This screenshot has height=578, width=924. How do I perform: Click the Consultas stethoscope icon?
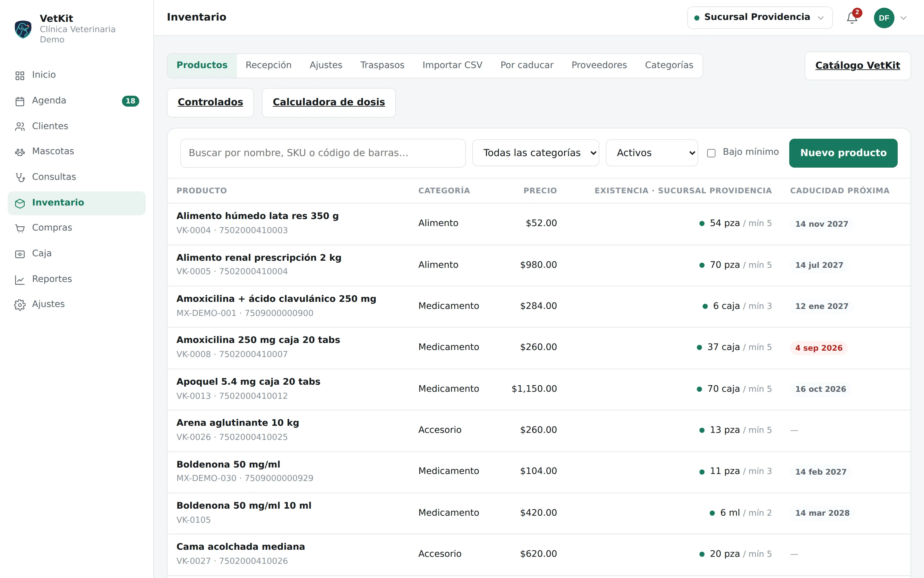point(20,177)
